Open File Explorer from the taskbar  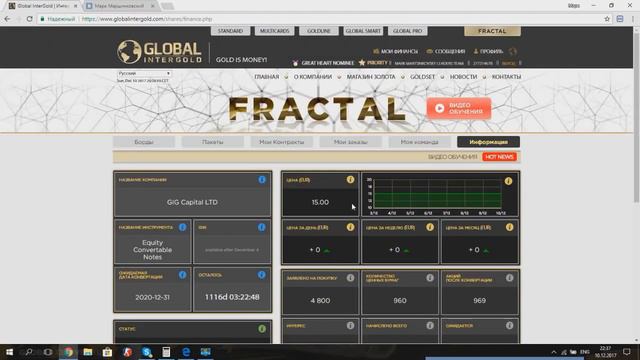point(88,352)
